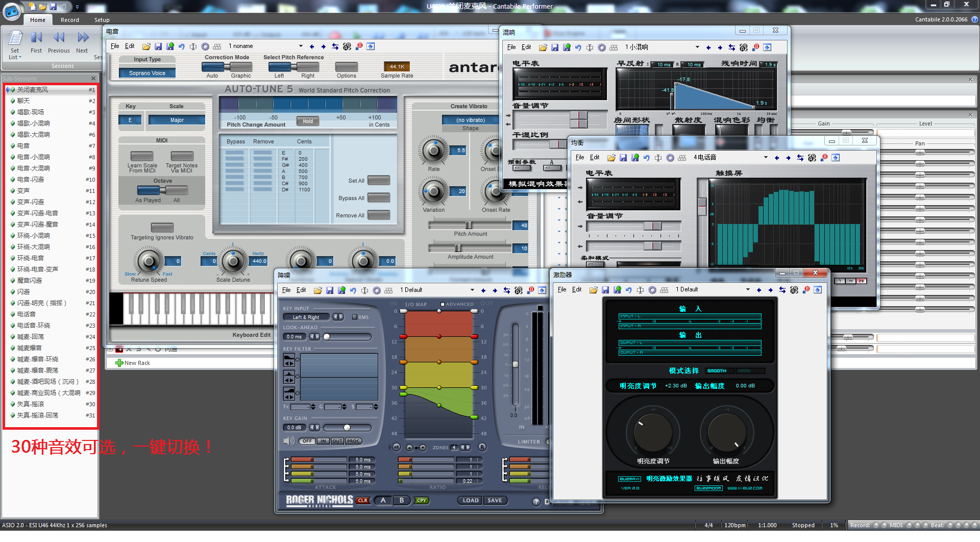
Task: Open gear settings icon in 电音 window
Action: click(x=205, y=46)
